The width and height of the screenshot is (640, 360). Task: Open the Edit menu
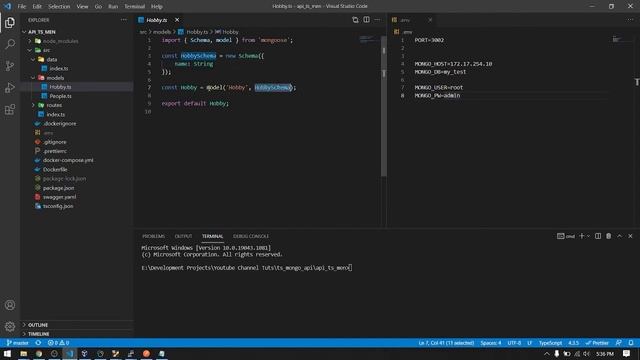pyautogui.click(x=37, y=6)
